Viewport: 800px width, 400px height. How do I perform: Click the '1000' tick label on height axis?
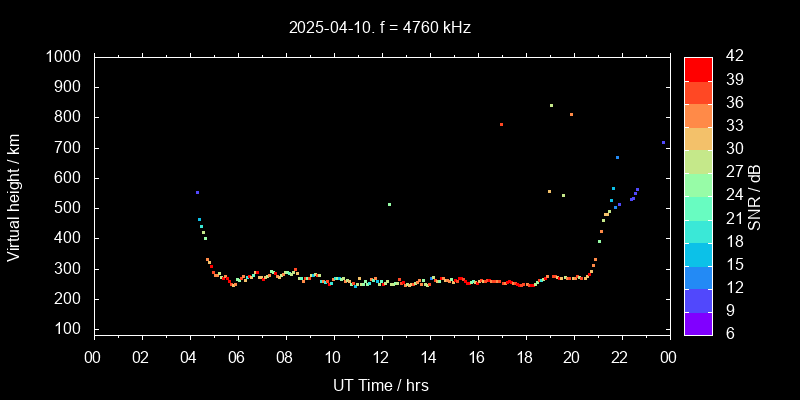coord(66,58)
